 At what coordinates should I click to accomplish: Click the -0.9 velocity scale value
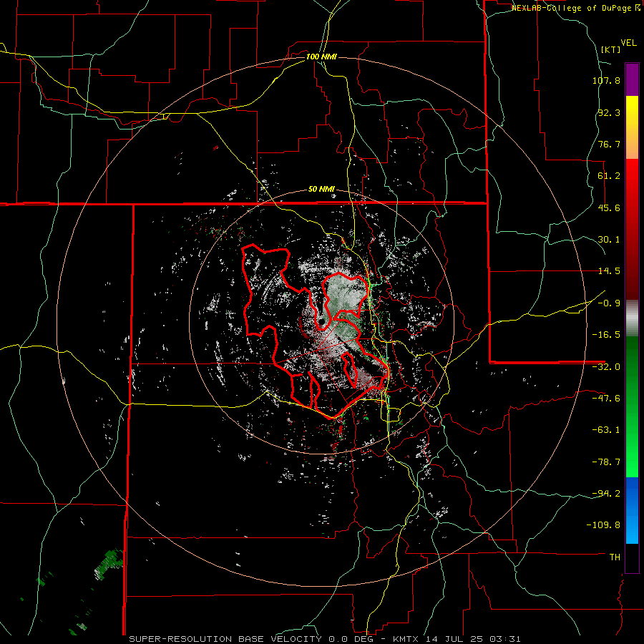coord(609,303)
